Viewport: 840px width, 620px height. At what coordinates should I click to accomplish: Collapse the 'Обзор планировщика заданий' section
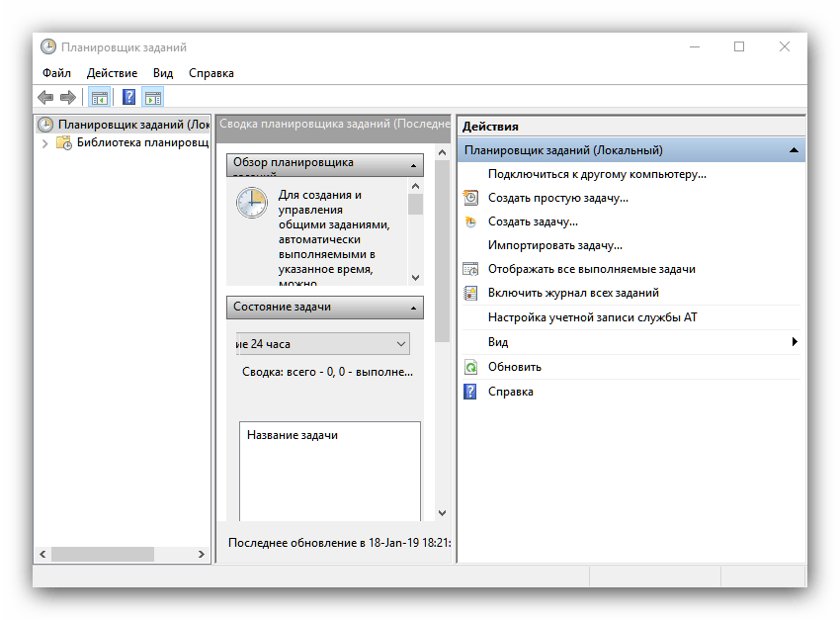point(415,166)
